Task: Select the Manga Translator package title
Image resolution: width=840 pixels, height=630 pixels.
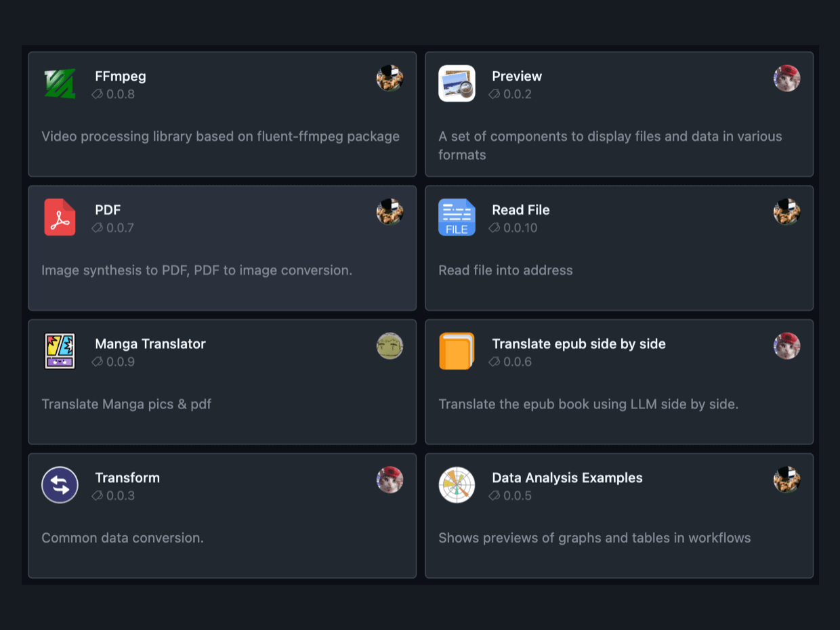Action: pyautogui.click(x=150, y=344)
